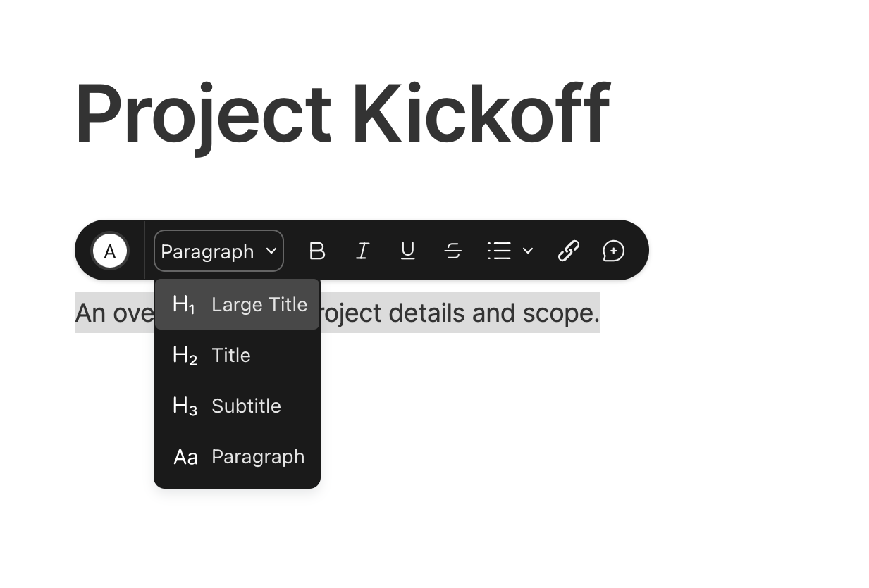Toggle bold formatting
The height and width of the screenshot is (588, 869).
(317, 251)
